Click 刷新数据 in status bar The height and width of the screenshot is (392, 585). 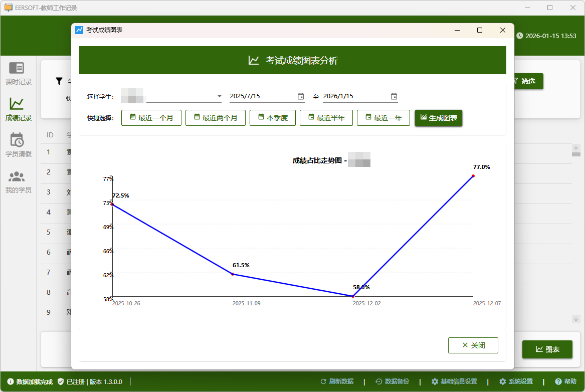(337, 381)
